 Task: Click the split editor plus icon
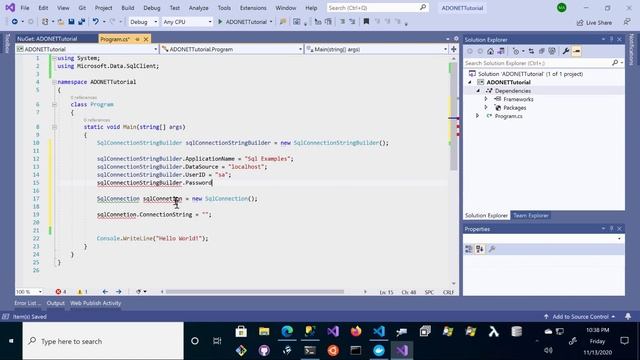coord(453,49)
